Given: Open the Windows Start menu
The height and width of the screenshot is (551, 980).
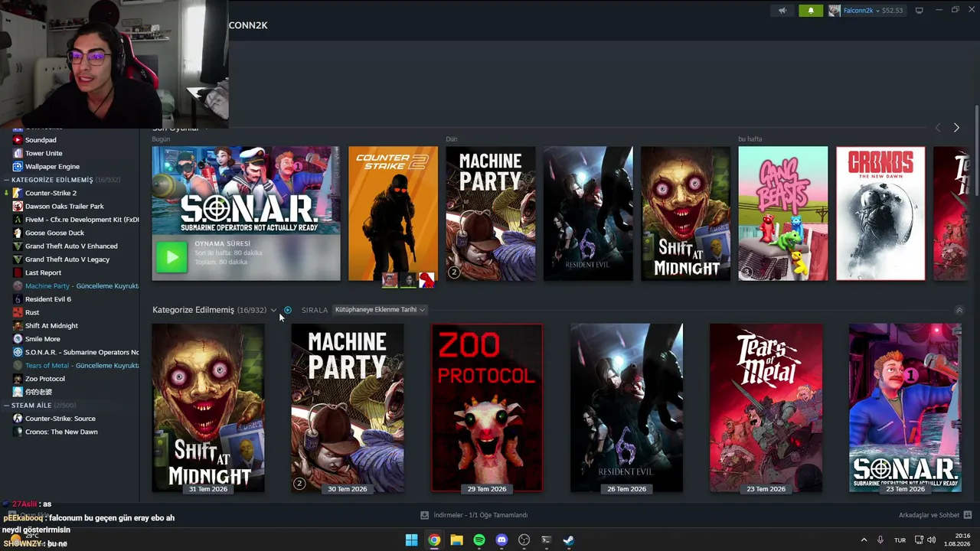Looking at the screenshot, I should tap(411, 540).
